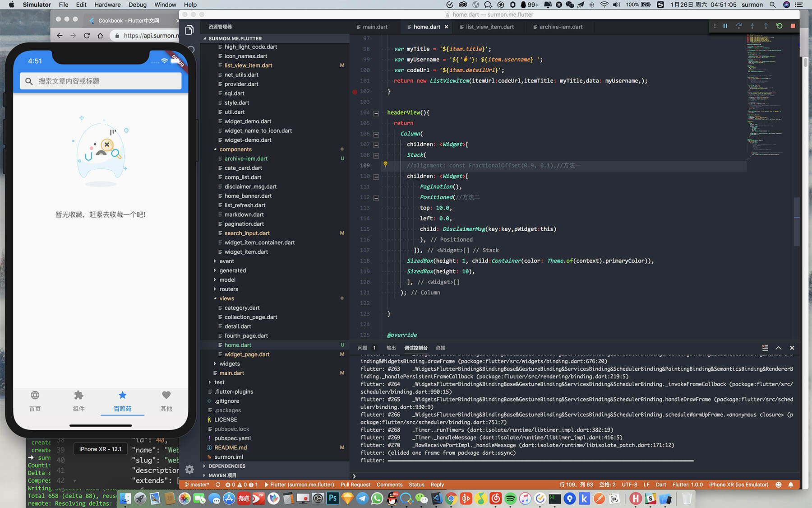This screenshot has width=812, height=508.
Task: Click the green restart debug icon
Action: pos(779,26)
